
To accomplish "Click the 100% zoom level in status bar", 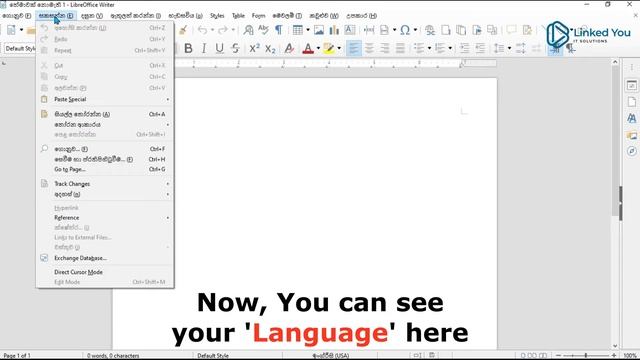I will coord(631,356).
